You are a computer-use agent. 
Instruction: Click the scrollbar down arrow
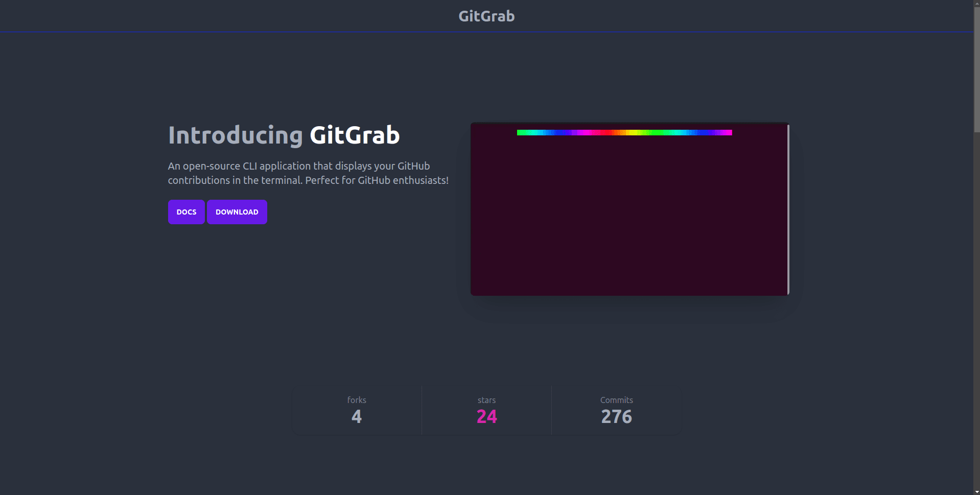[976, 491]
